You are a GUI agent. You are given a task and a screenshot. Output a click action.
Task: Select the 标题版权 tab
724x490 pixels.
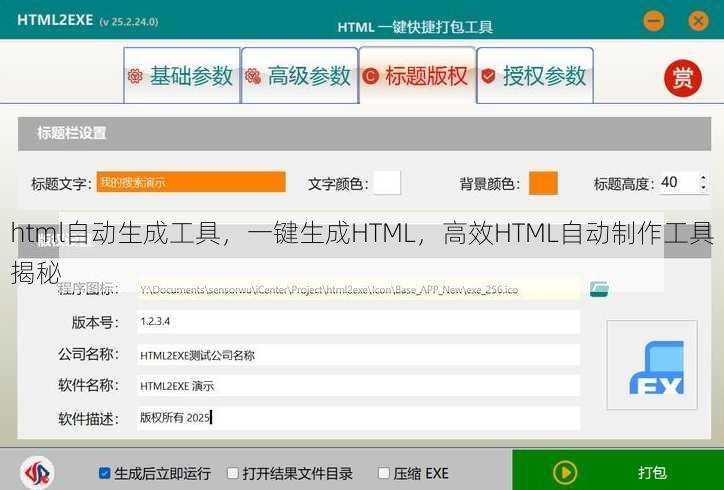(x=417, y=75)
